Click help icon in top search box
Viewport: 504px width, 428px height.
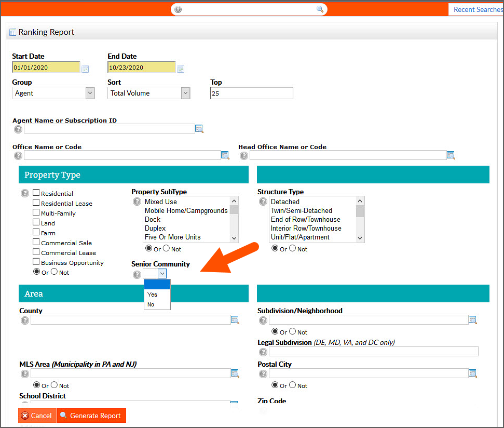pyautogui.click(x=178, y=9)
